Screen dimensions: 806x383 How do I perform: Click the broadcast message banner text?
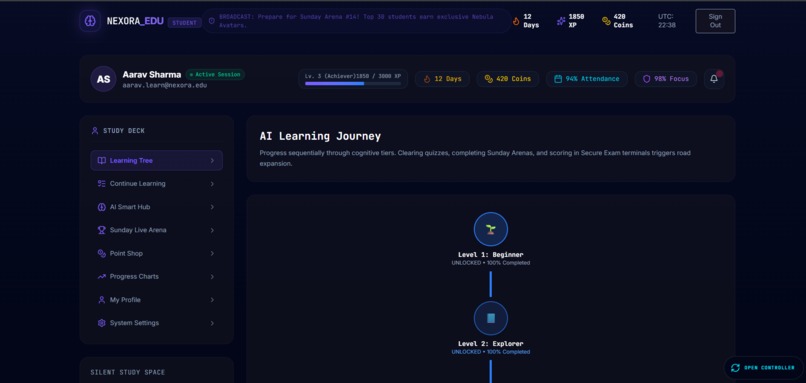coord(356,21)
